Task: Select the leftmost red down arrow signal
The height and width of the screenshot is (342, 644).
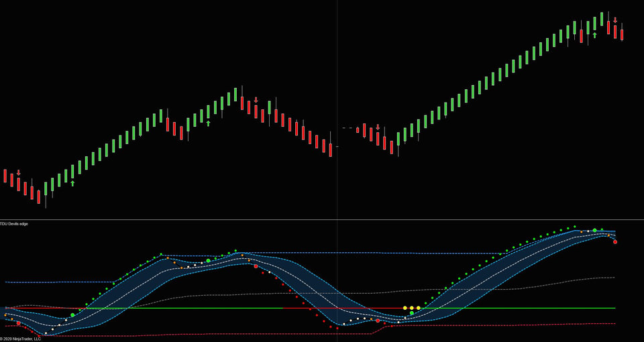Action: click(x=19, y=172)
